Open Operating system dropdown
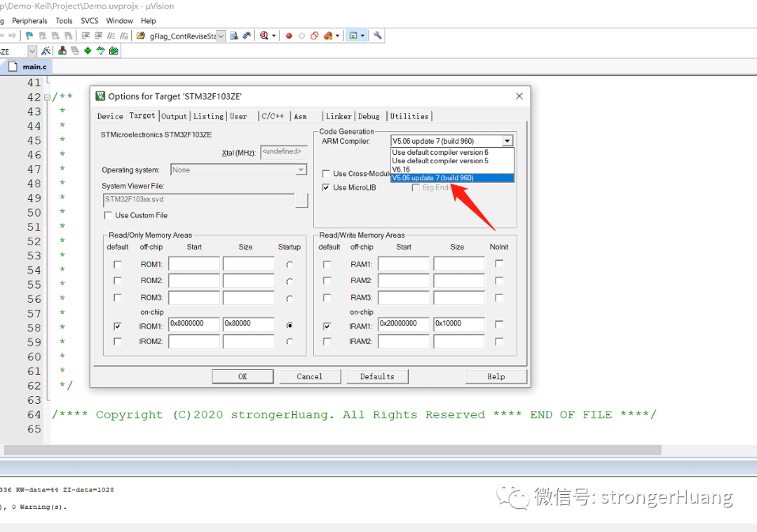Image resolution: width=757 pixels, height=532 pixels. (x=301, y=170)
